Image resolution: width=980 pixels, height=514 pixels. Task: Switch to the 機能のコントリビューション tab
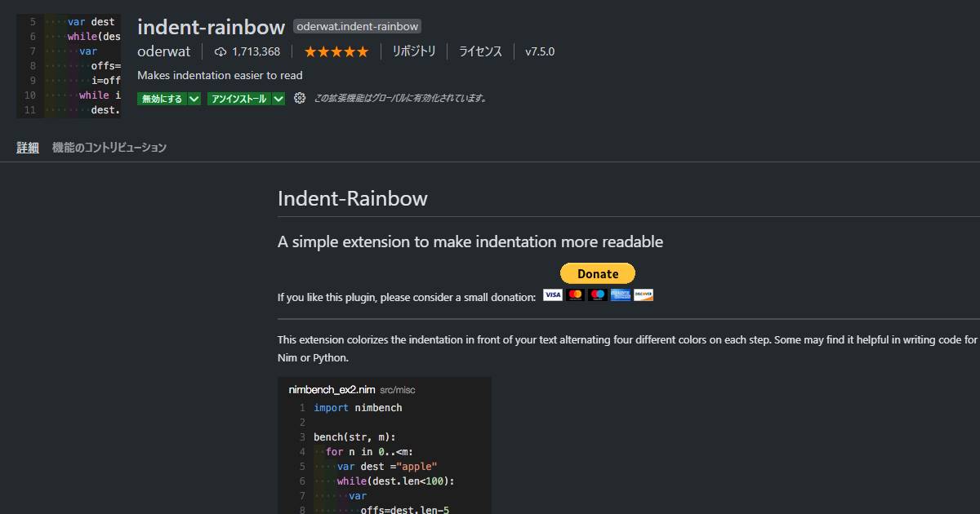(109, 148)
